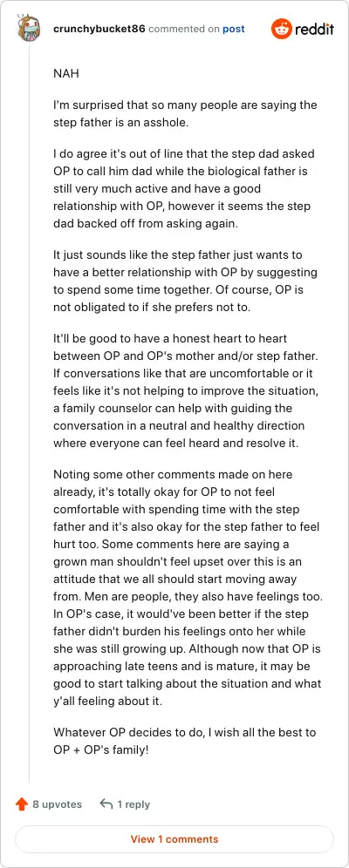The width and height of the screenshot is (349, 868).
Task: Click the gray "commented on" text
Action: tap(184, 30)
